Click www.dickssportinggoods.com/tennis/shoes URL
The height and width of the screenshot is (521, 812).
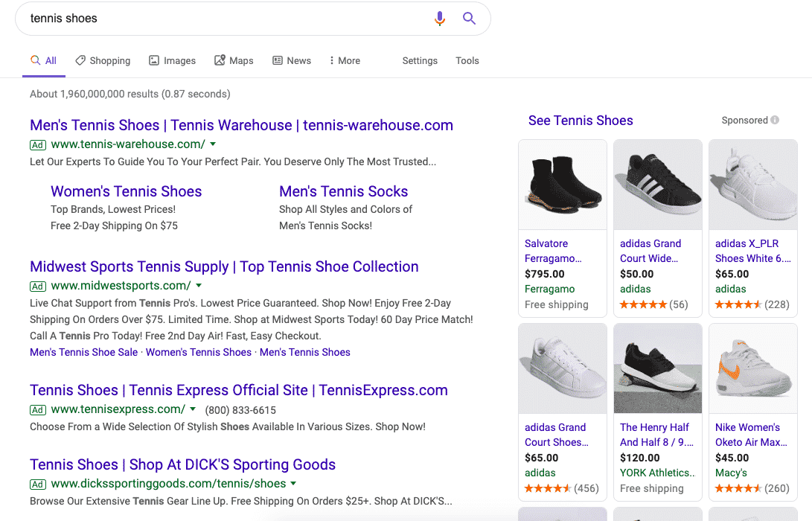[x=168, y=483]
